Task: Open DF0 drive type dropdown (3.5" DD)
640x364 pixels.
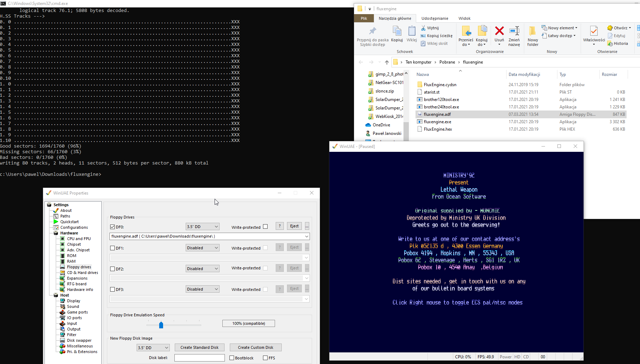Action: click(203, 227)
